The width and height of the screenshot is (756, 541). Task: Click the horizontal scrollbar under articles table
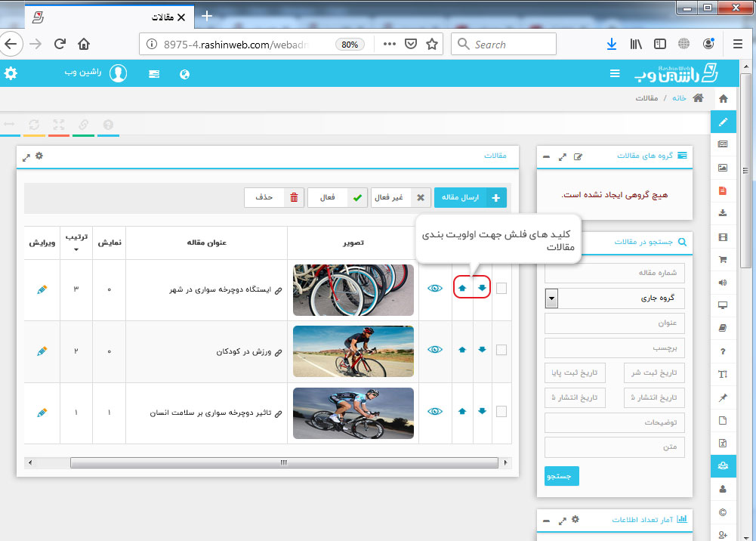point(283,462)
